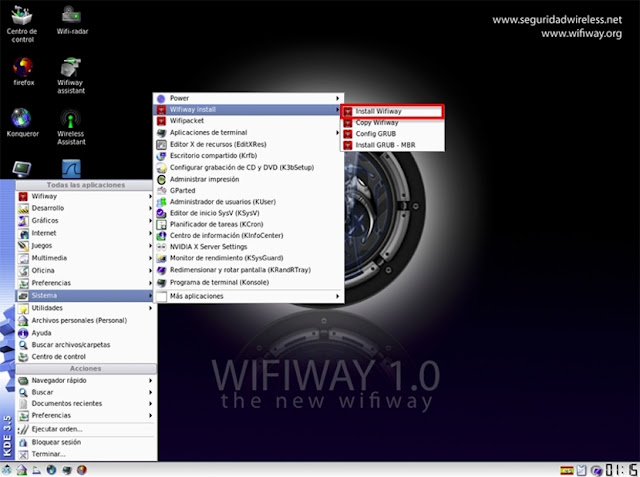Select the Sistema category
The height and width of the screenshot is (477, 640).
84,296
